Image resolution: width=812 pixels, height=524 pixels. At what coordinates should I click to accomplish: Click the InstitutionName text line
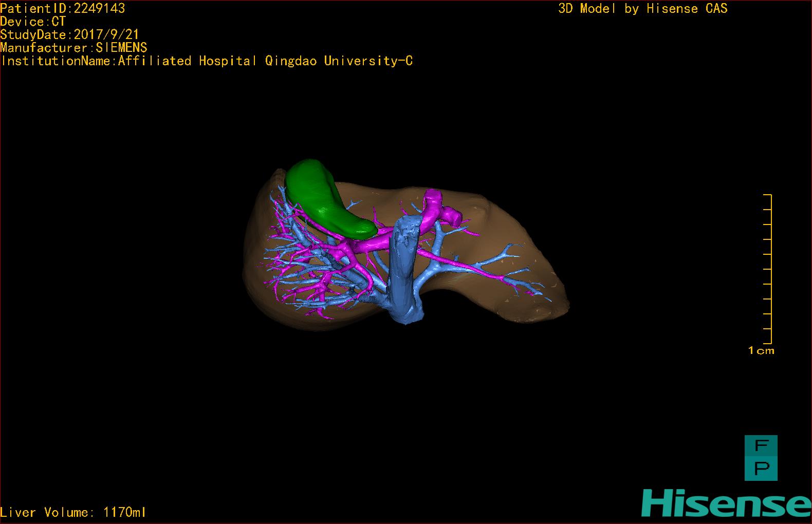pos(207,61)
